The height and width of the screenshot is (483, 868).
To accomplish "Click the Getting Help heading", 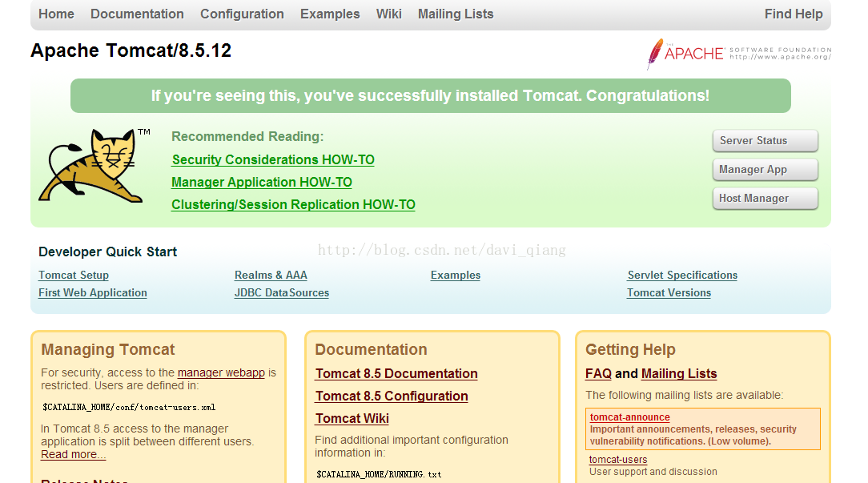I will pos(630,349).
